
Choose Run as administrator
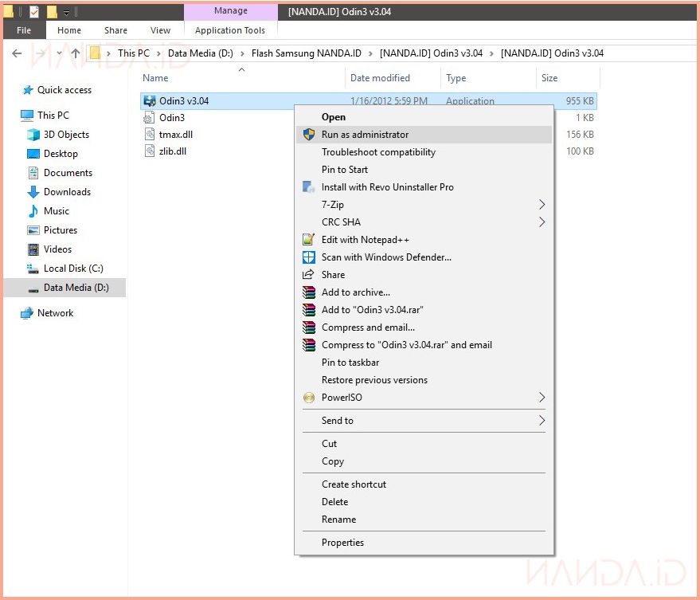tap(365, 135)
